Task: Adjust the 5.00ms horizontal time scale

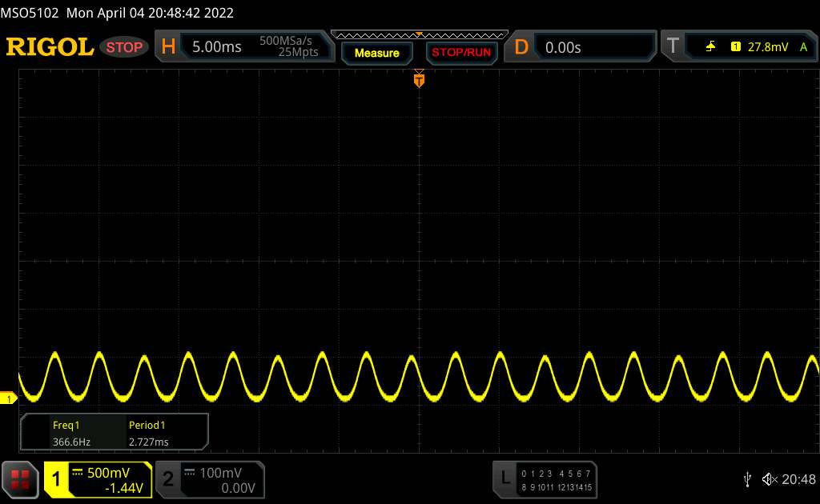Action: 216,47
